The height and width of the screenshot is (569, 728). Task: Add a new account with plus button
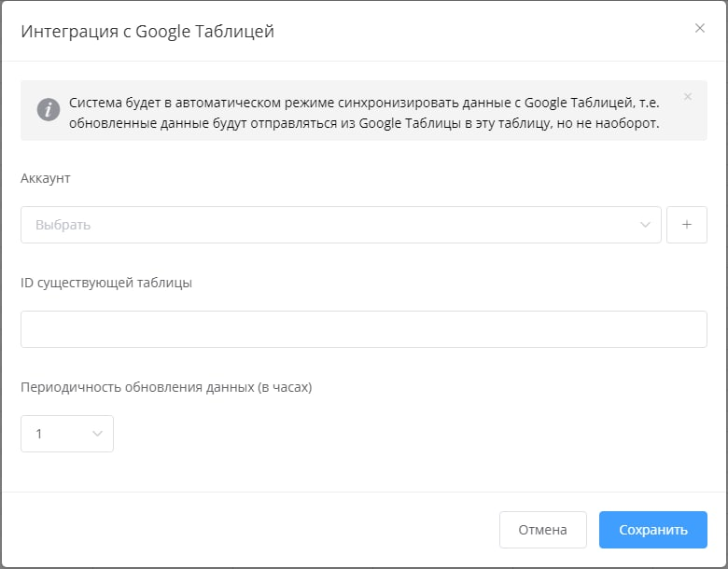click(x=687, y=225)
